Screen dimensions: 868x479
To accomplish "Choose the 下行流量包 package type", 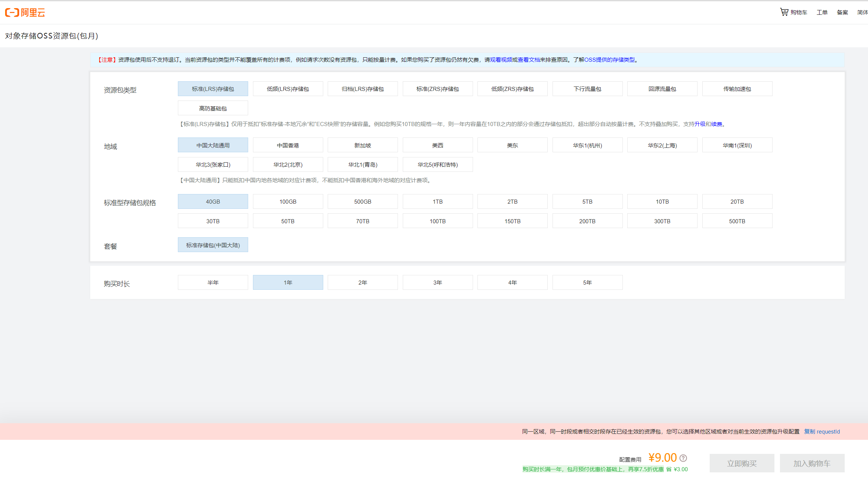I will click(x=587, y=89).
